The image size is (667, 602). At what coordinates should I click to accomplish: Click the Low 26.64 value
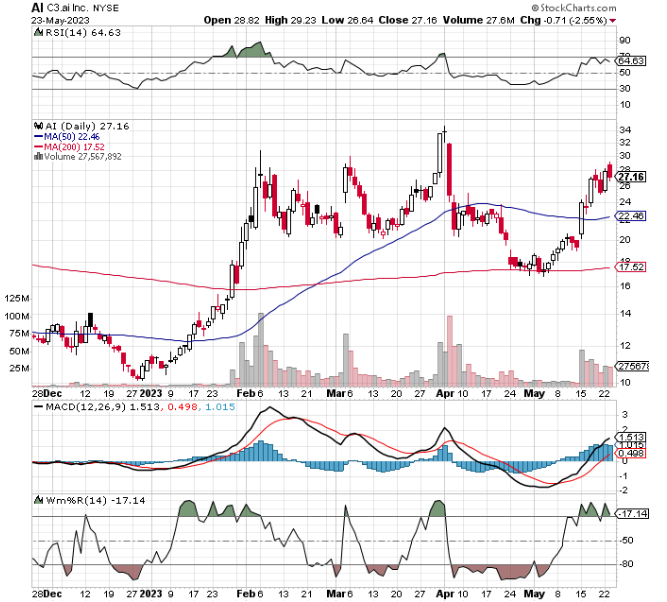click(x=348, y=20)
